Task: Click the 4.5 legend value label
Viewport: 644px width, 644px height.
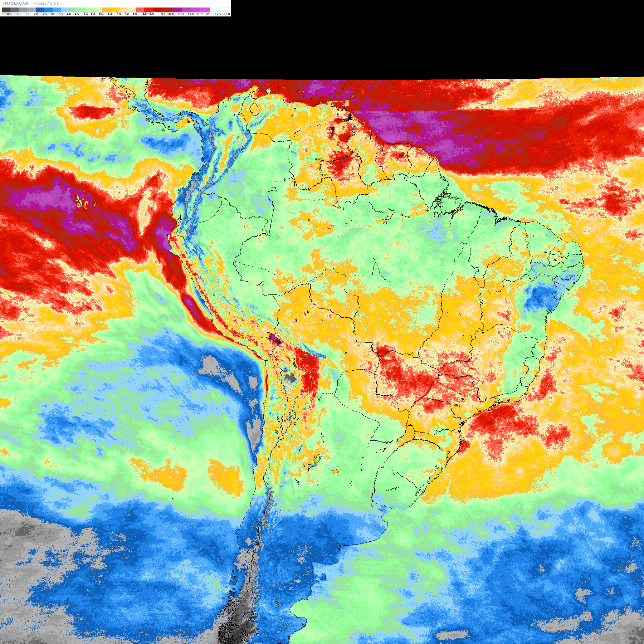Action: pos(77,14)
